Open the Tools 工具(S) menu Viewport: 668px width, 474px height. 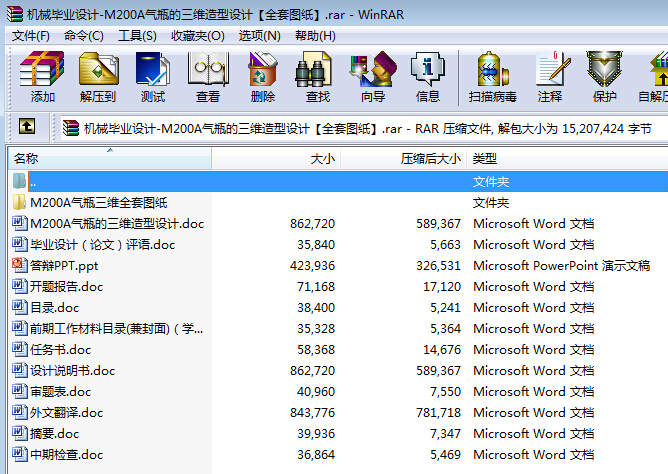tap(137, 36)
